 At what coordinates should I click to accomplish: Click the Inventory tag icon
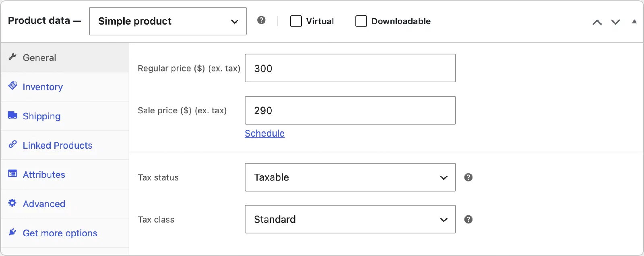(x=12, y=86)
